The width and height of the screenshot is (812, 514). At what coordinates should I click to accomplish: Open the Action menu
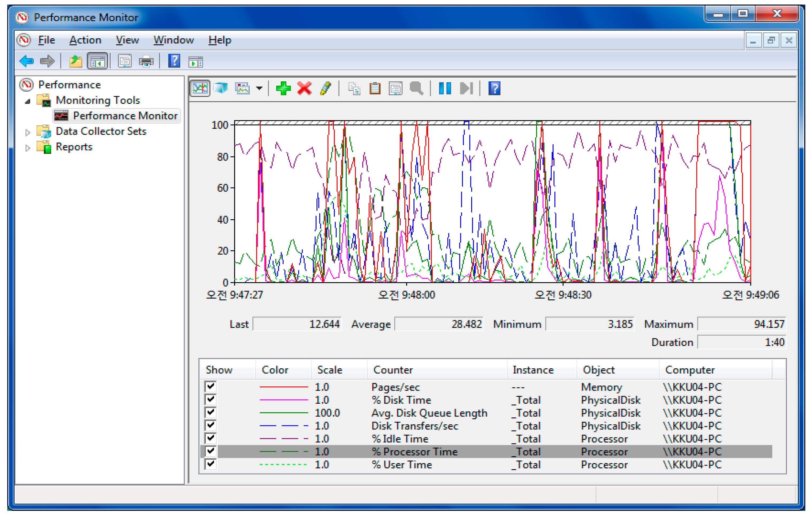85,40
